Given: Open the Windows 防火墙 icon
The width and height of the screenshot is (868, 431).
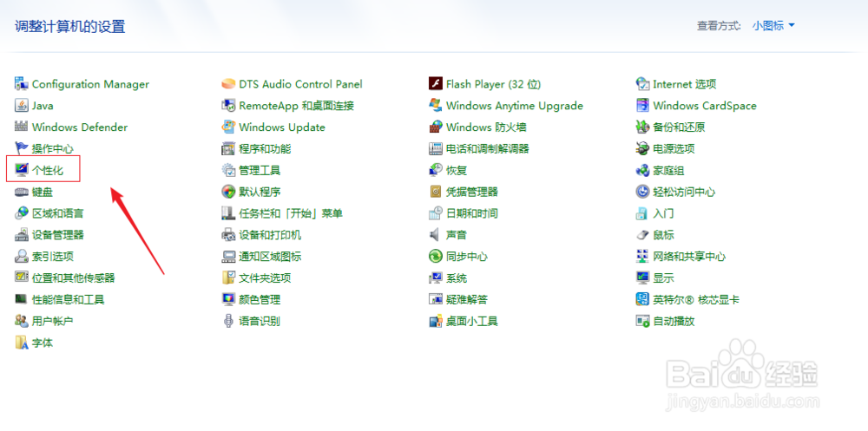Looking at the screenshot, I should click(436, 127).
